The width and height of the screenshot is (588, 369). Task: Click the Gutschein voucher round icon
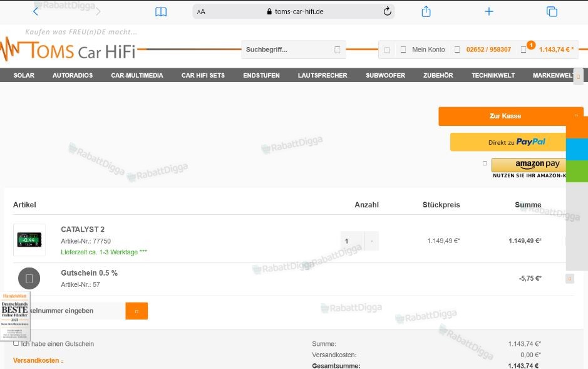29,278
